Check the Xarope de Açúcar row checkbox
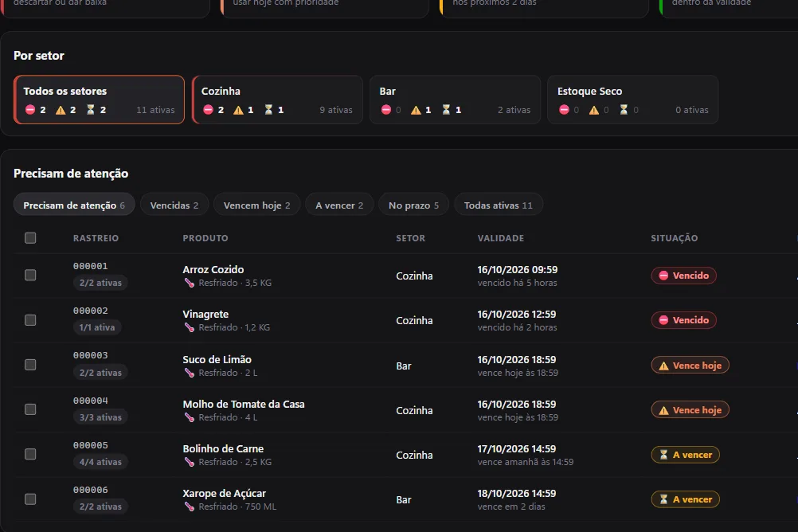The width and height of the screenshot is (798, 532). (x=30, y=499)
